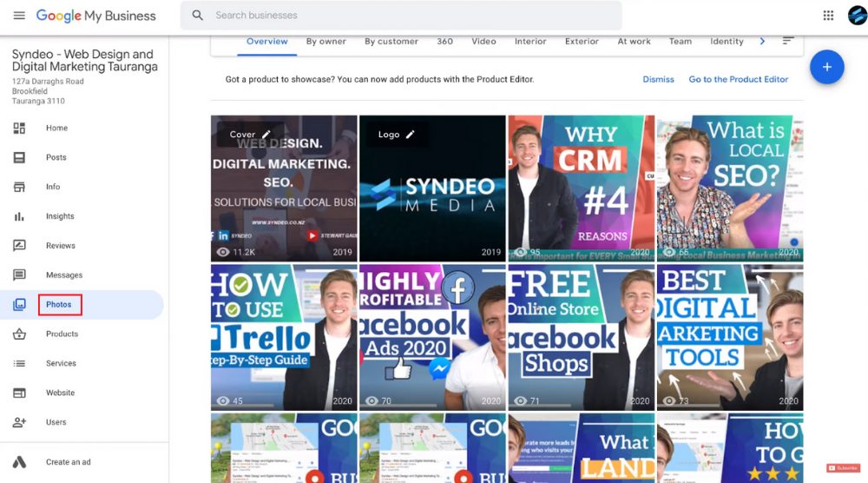
Task: Click the search magnifier icon
Action: coord(198,16)
